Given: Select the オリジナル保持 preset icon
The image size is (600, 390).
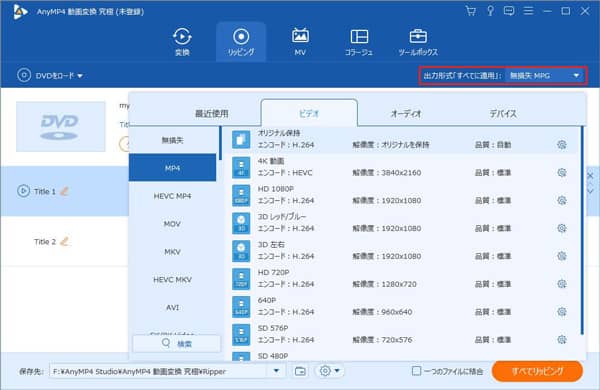Looking at the screenshot, I should (241, 140).
